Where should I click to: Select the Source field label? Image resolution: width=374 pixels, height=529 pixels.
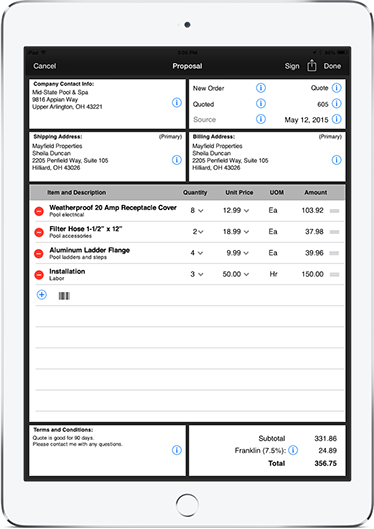tap(204, 119)
